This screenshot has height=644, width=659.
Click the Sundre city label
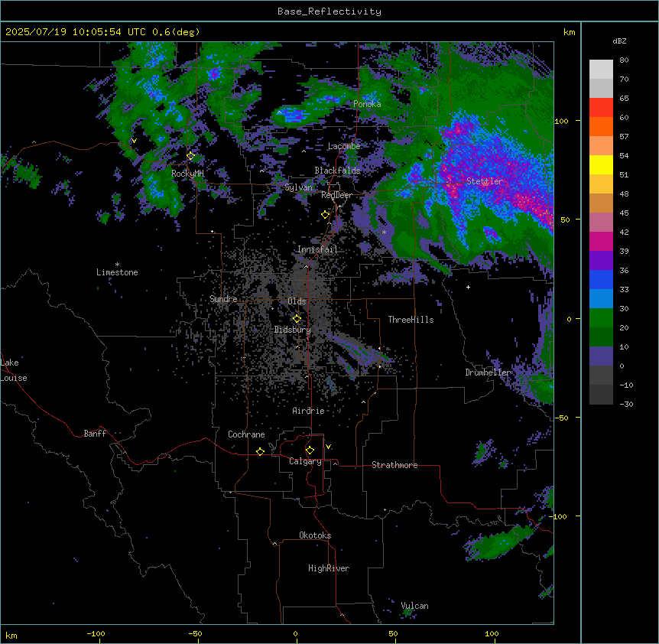(223, 299)
